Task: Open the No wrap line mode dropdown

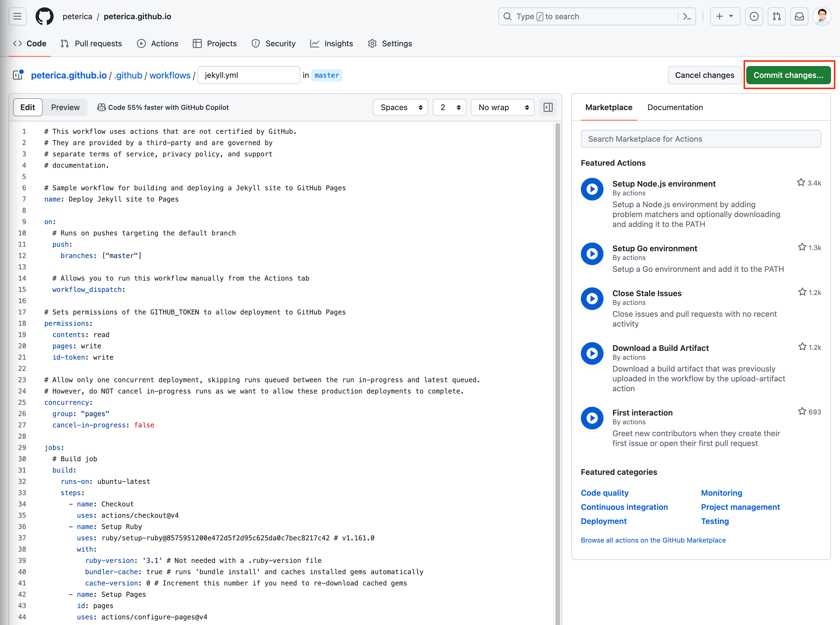Action: pyautogui.click(x=503, y=108)
